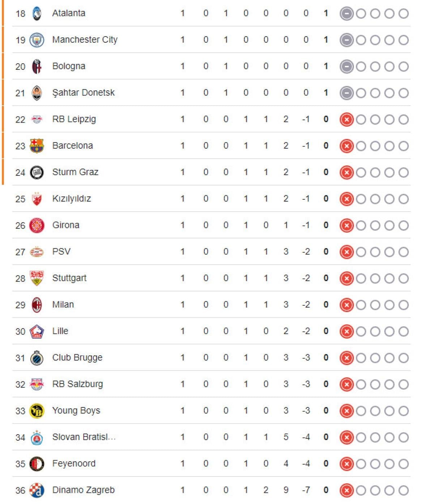Select the Kızılyıldız team name

(72, 199)
